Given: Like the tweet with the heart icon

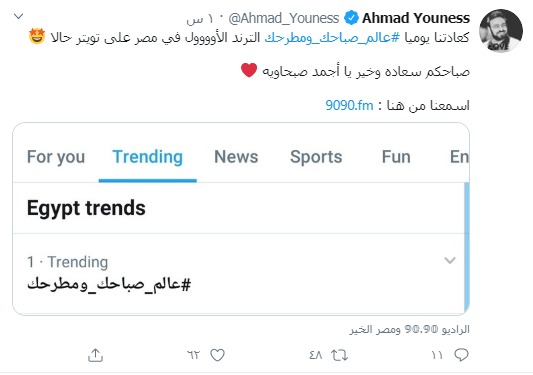Looking at the screenshot, I should coord(218,355).
